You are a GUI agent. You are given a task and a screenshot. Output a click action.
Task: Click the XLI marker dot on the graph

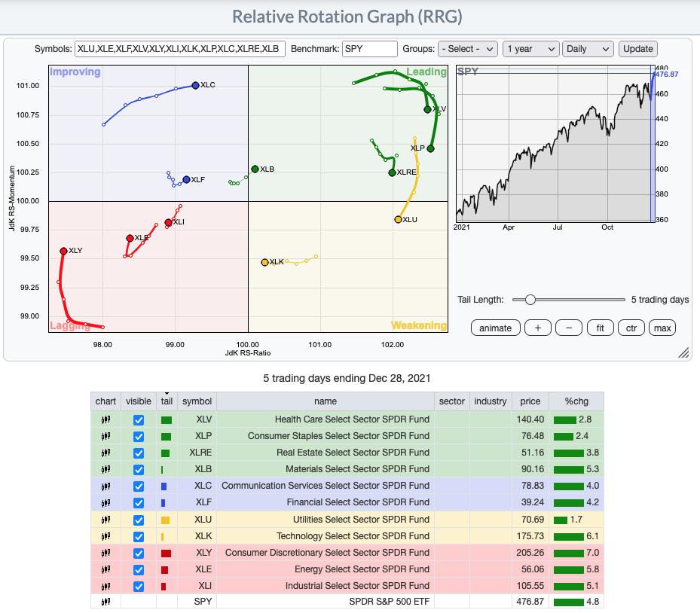tap(168, 222)
